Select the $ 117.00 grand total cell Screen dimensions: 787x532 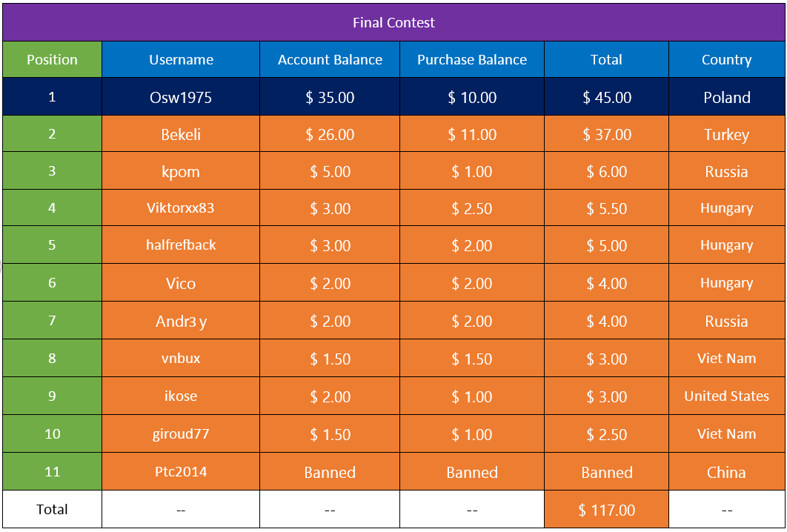coord(606,510)
